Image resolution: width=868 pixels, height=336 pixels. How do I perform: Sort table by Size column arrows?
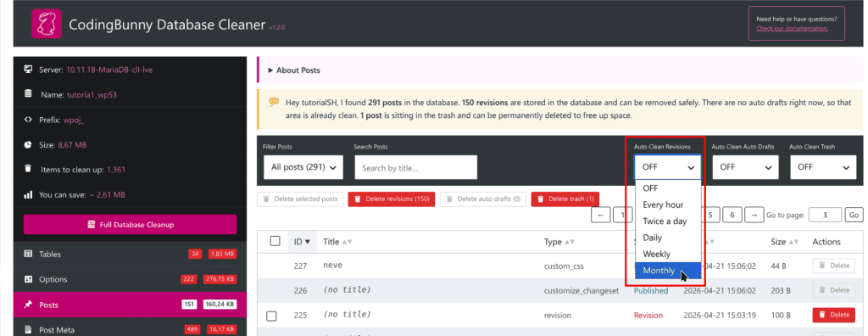coord(793,243)
